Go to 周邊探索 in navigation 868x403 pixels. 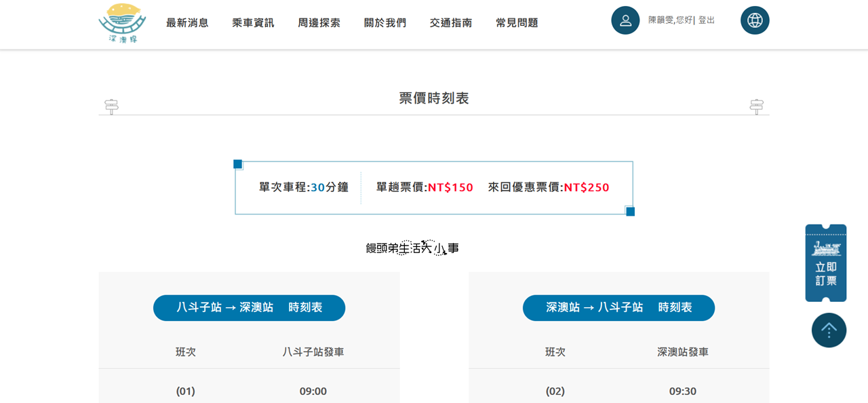point(319,23)
